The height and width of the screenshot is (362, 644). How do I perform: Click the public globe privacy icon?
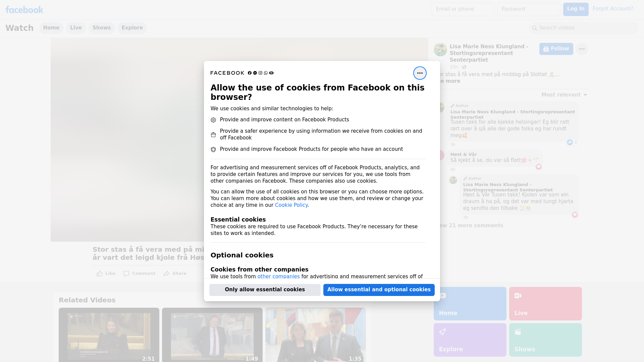coord(464,67)
